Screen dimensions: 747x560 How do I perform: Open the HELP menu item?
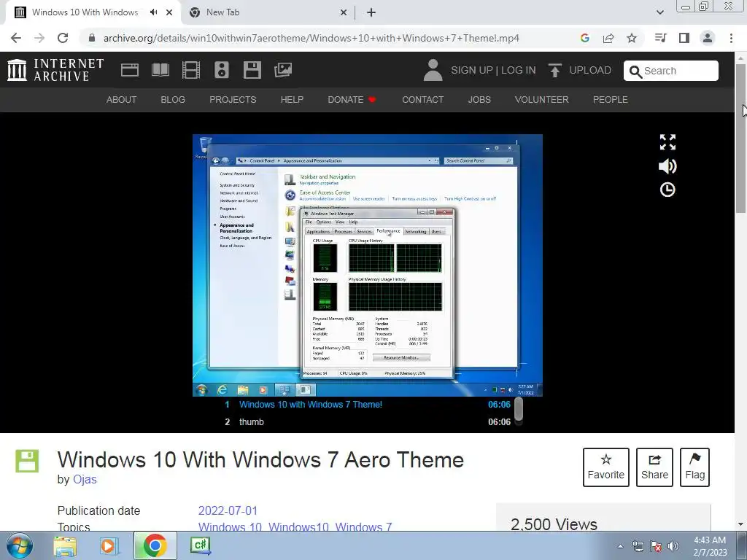(x=292, y=99)
